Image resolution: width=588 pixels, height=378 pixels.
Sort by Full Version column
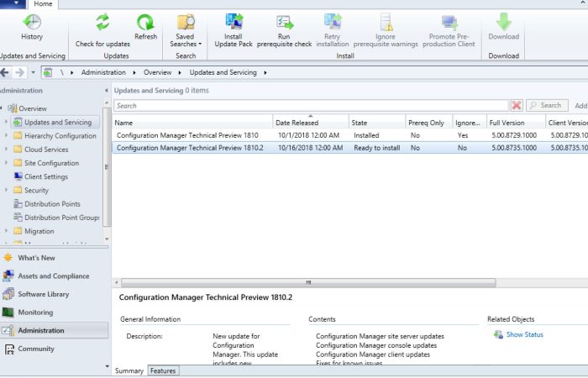coord(516,123)
